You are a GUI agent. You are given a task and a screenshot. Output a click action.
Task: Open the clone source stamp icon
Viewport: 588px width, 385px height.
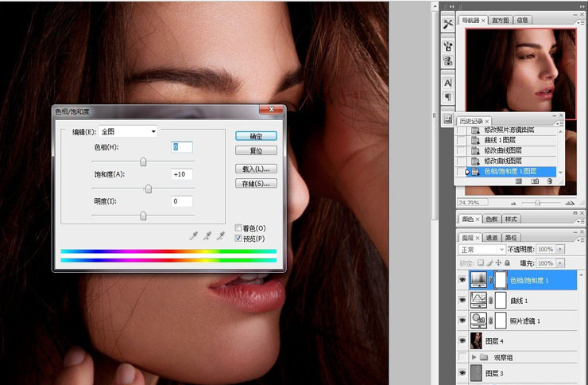447,60
